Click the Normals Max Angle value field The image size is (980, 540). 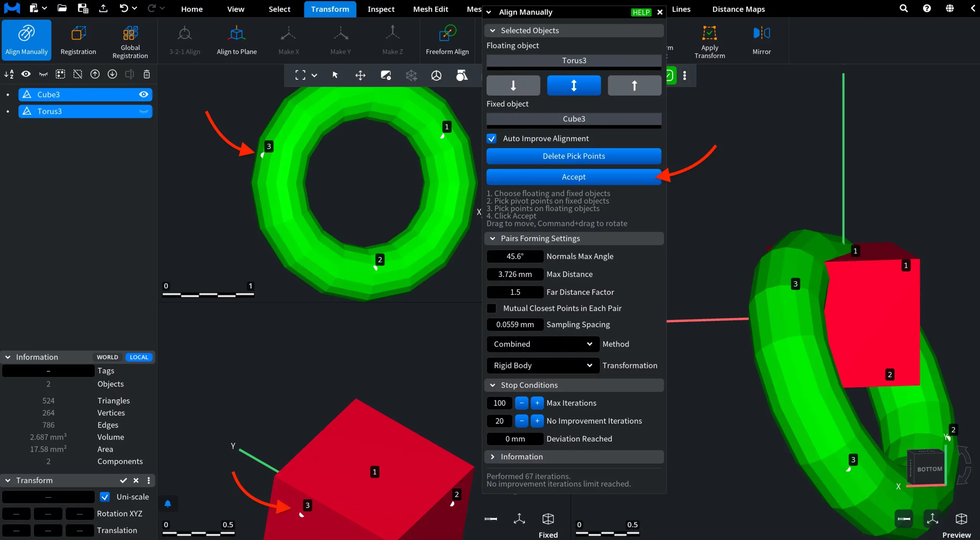(515, 257)
